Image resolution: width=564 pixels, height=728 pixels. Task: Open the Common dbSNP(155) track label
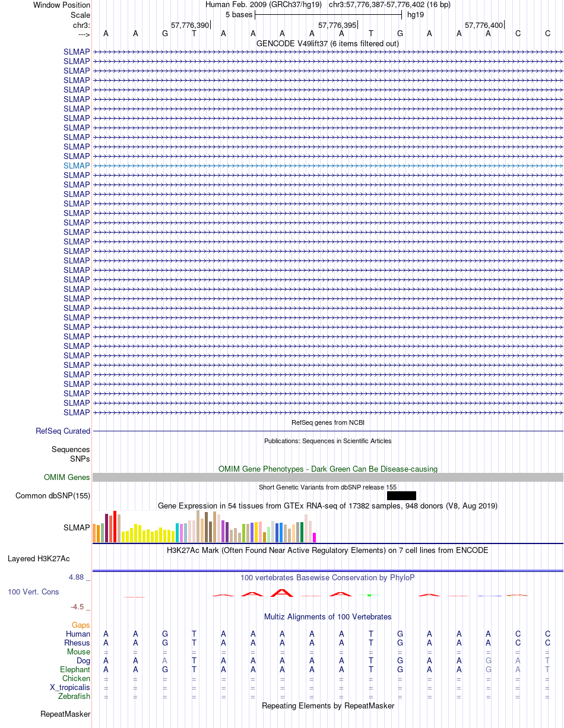53,496
